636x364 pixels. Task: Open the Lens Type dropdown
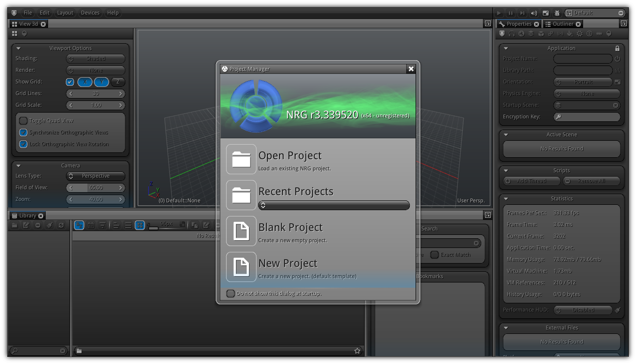coord(96,176)
